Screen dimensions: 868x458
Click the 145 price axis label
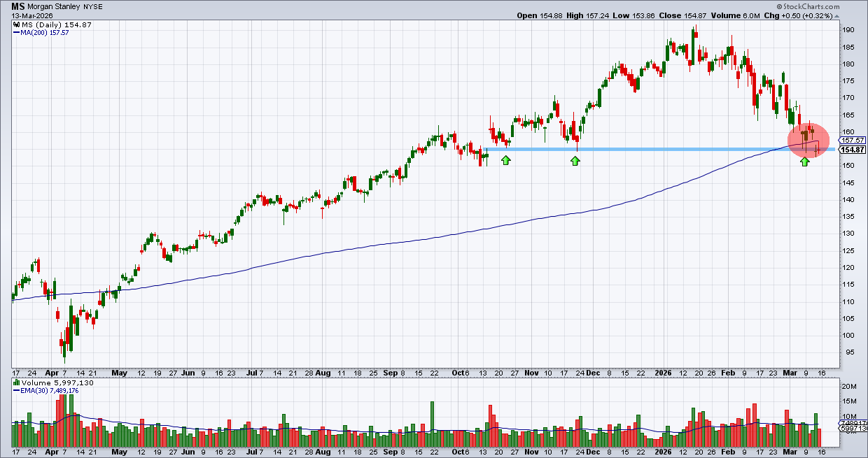pos(848,183)
